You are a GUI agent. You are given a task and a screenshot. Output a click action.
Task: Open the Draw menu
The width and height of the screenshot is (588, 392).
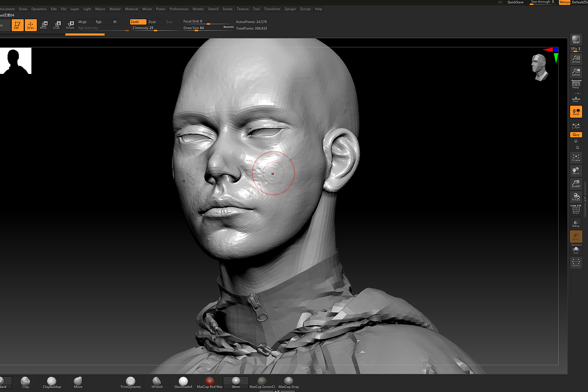(23, 9)
